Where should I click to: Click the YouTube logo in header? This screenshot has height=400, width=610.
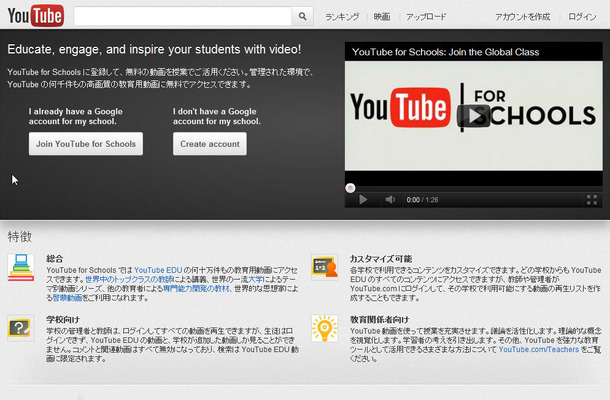(36, 16)
